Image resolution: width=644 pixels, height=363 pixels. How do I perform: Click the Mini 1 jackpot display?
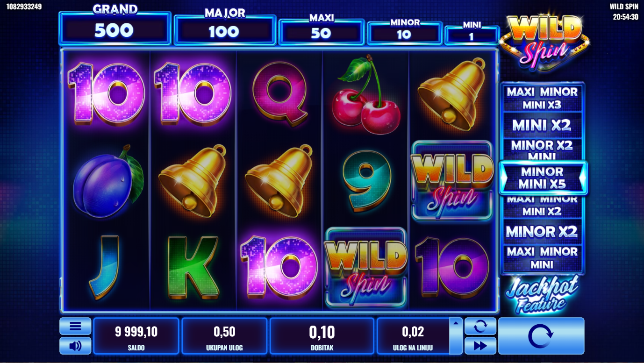(x=472, y=35)
